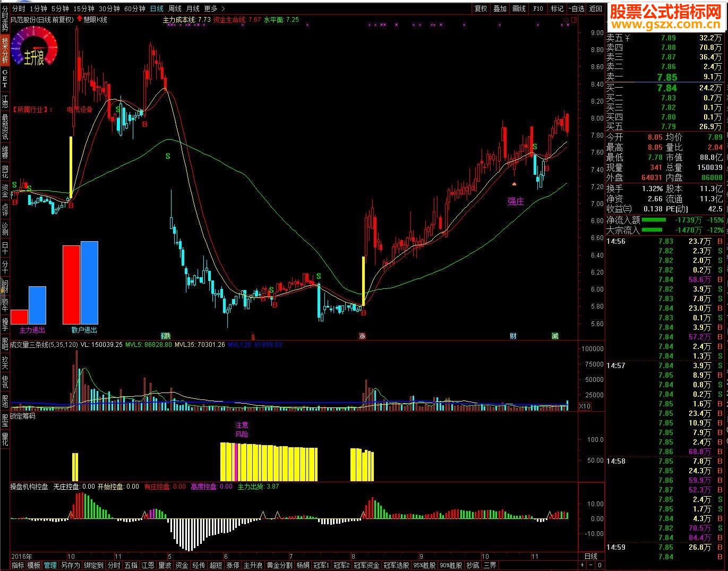Select the 黄金分割 template tab
Image resolution: width=728 pixels, height=571 pixels.
tap(279, 565)
